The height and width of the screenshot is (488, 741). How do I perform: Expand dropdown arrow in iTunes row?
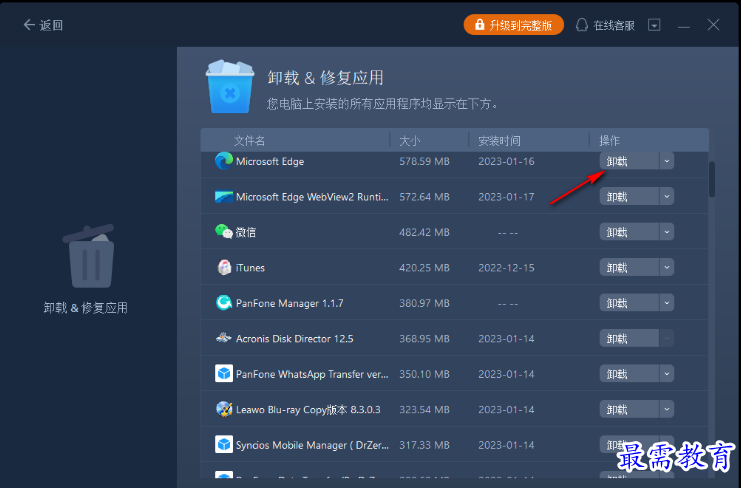pyautogui.click(x=667, y=267)
